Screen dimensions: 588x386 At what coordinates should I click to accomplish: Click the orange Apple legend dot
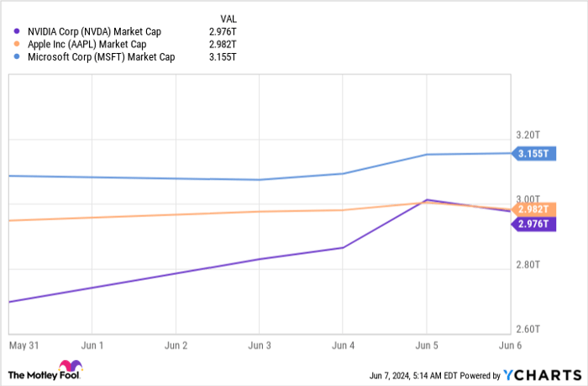[x=17, y=44]
